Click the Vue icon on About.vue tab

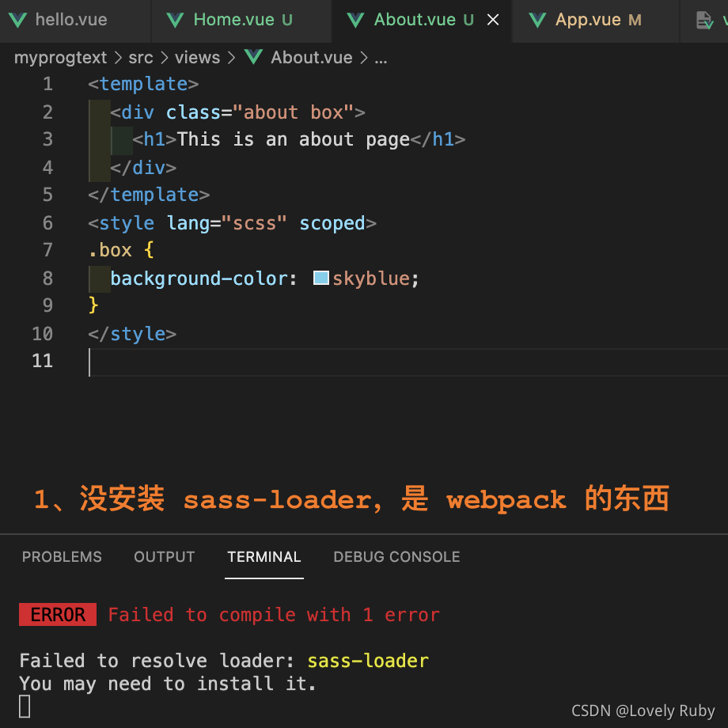pyautogui.click(x=355, y=20)
